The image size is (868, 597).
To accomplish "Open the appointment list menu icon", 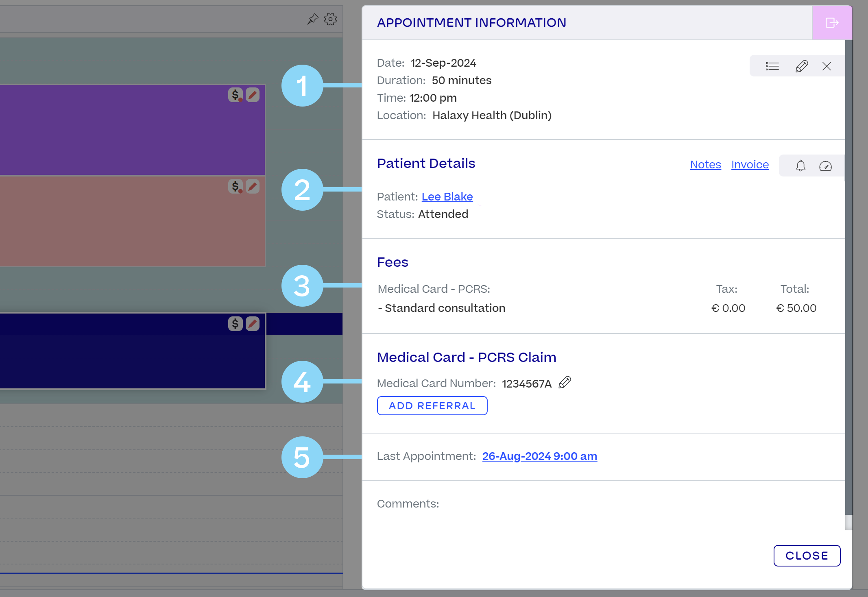I will coord(772,66).
